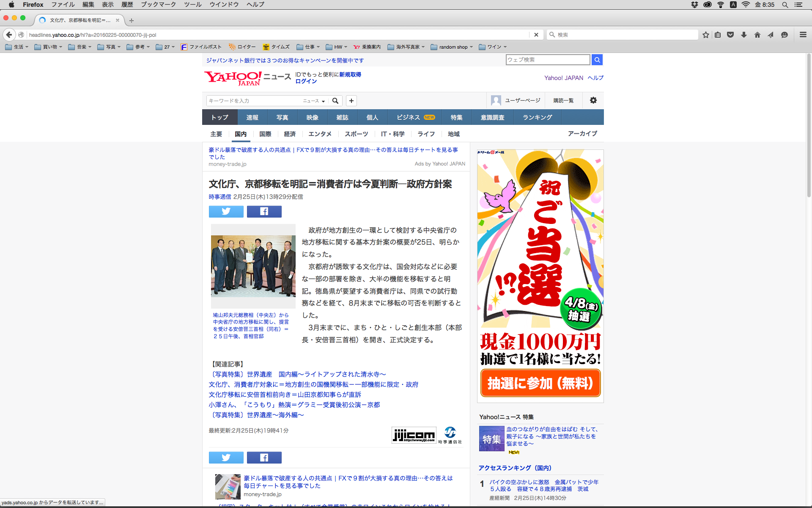Viewport: 812px width, 508px height.
Task: Click the plus button beside keyword search
Action: click(351, 101)
